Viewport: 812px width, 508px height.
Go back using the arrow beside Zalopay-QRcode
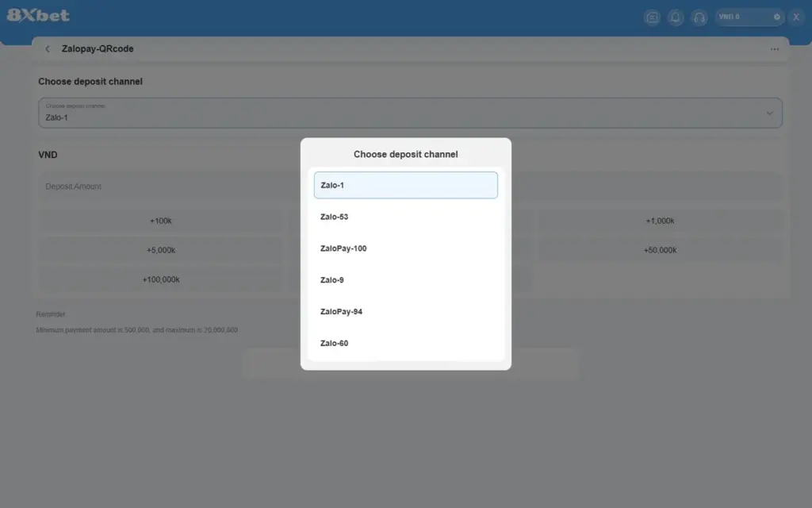tap(48, 48)
